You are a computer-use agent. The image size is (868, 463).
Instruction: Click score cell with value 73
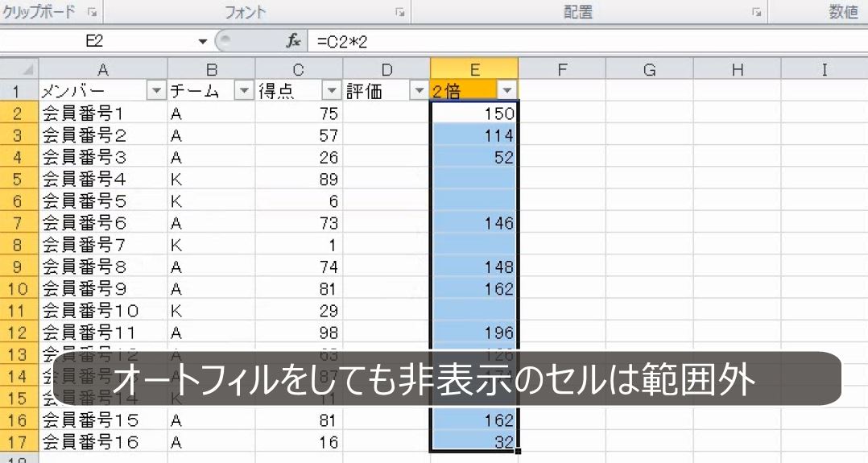[299, 222]
